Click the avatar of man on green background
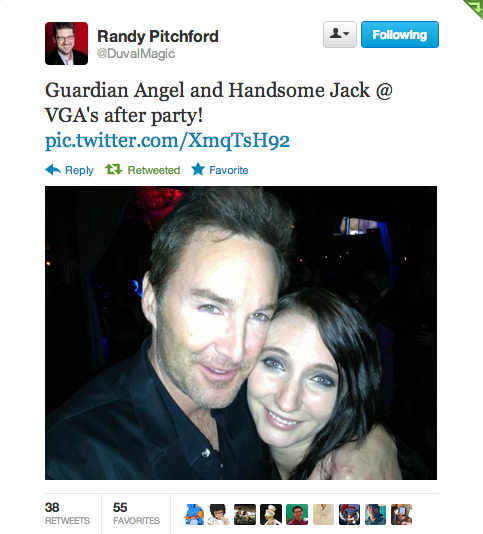The width and height of the screenshot is (483, 534). coord(297,514)
